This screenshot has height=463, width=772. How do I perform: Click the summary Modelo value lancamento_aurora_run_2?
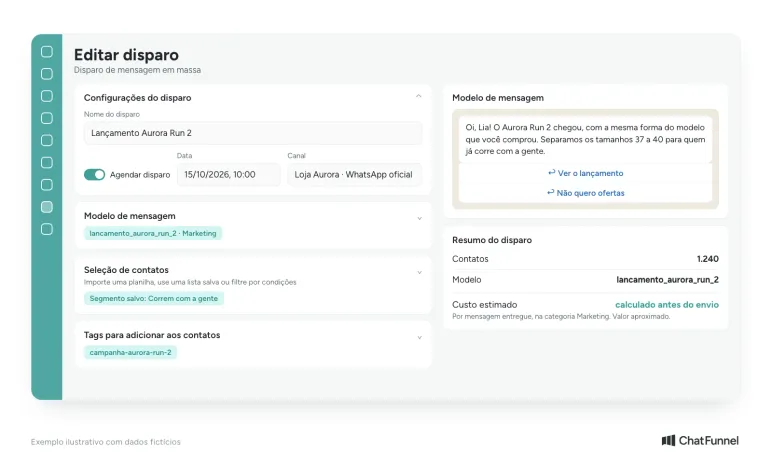click(667, 280)
